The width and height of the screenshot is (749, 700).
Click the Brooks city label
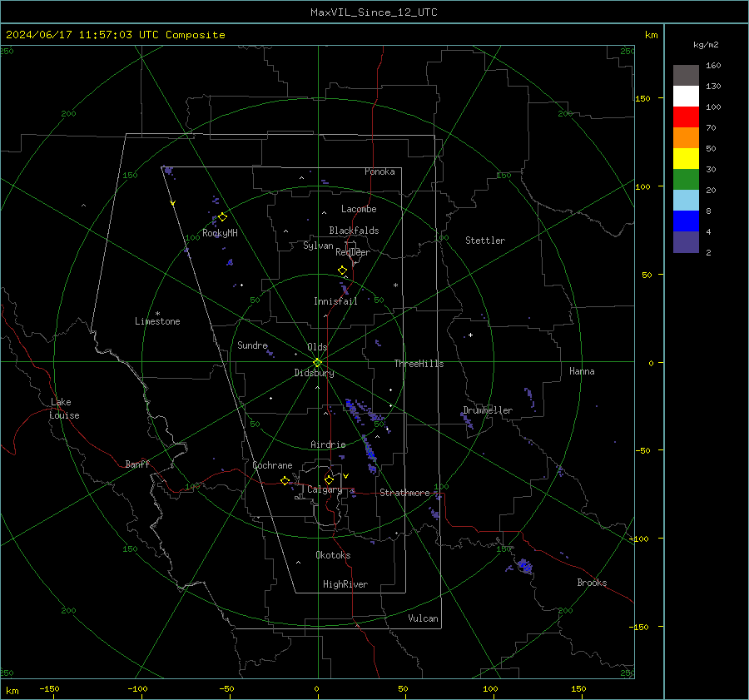592,583
